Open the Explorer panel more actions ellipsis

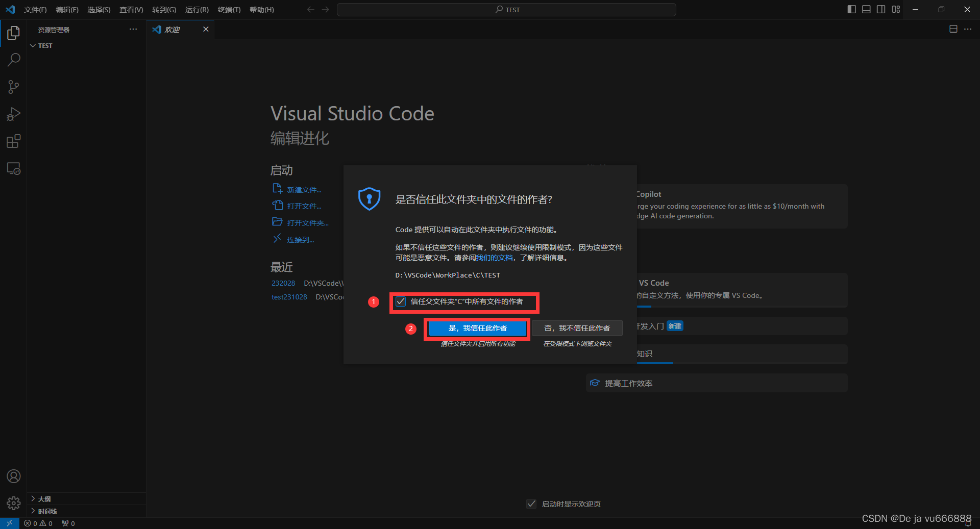tap(133, 29)
